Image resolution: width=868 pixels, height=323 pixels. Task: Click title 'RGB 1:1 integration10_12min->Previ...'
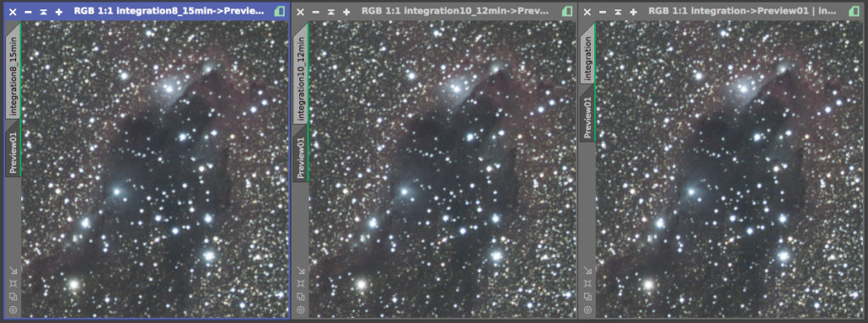pyautogui.click(x=455, y=11)
